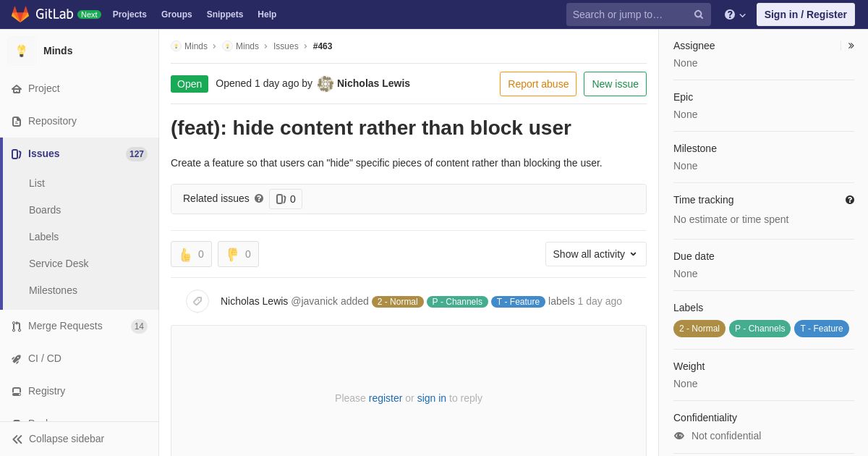Click the Registry icon in sidebar
Image resolution: width=868 pixels, height=456 pixels.
tap(17, 392)
